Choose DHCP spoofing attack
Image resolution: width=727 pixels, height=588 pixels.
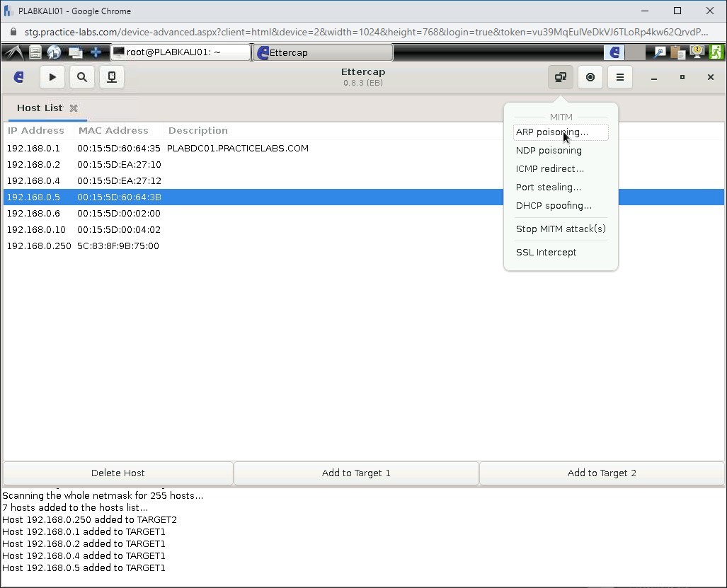click(x=554, y=205)
